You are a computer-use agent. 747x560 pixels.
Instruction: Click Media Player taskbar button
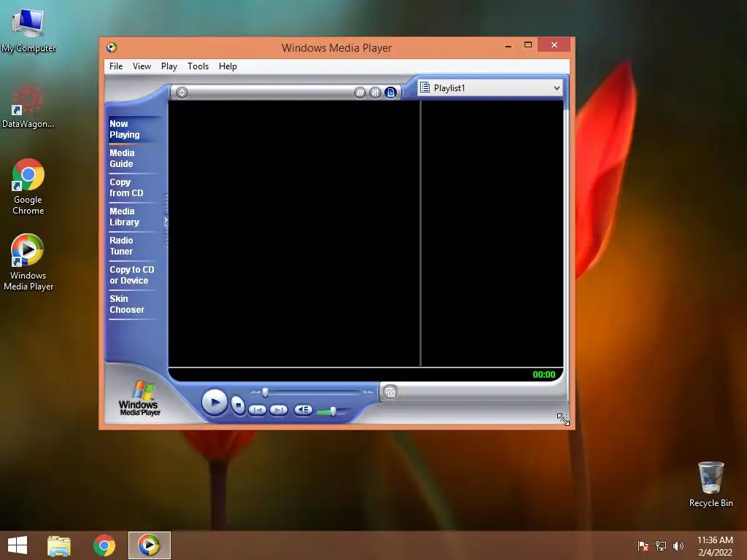click(x=149, y=545)
